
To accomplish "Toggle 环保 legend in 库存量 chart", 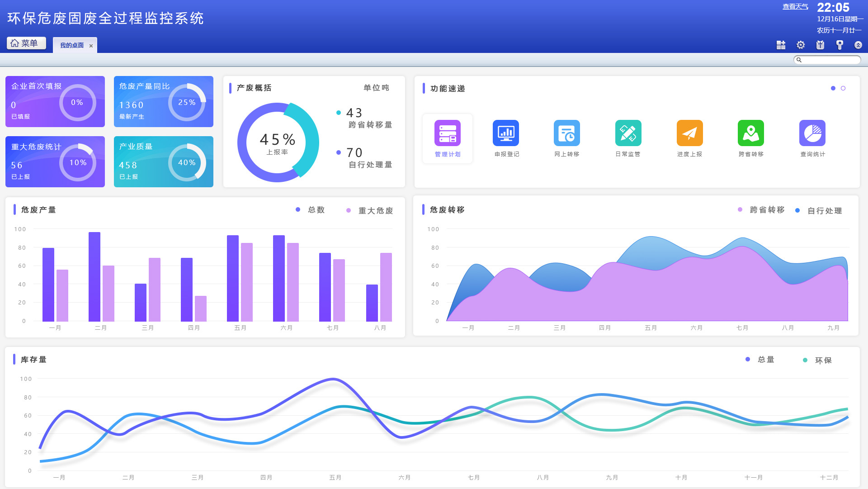I will [817, 361].
